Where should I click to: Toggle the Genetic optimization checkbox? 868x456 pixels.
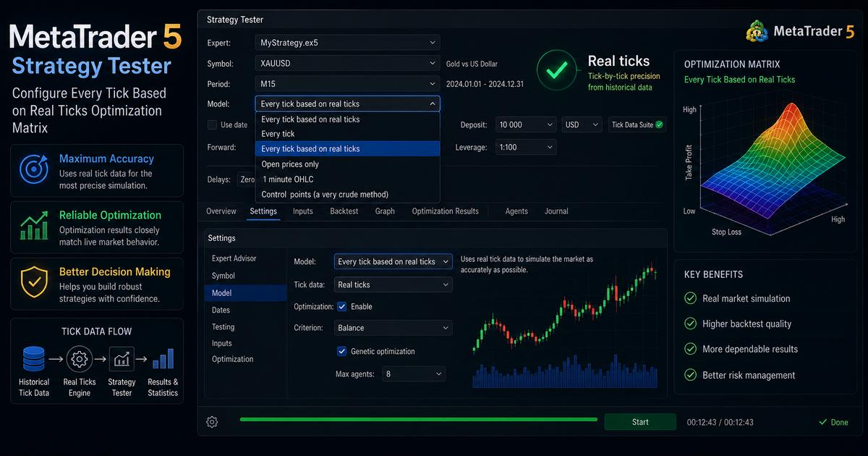342,351
